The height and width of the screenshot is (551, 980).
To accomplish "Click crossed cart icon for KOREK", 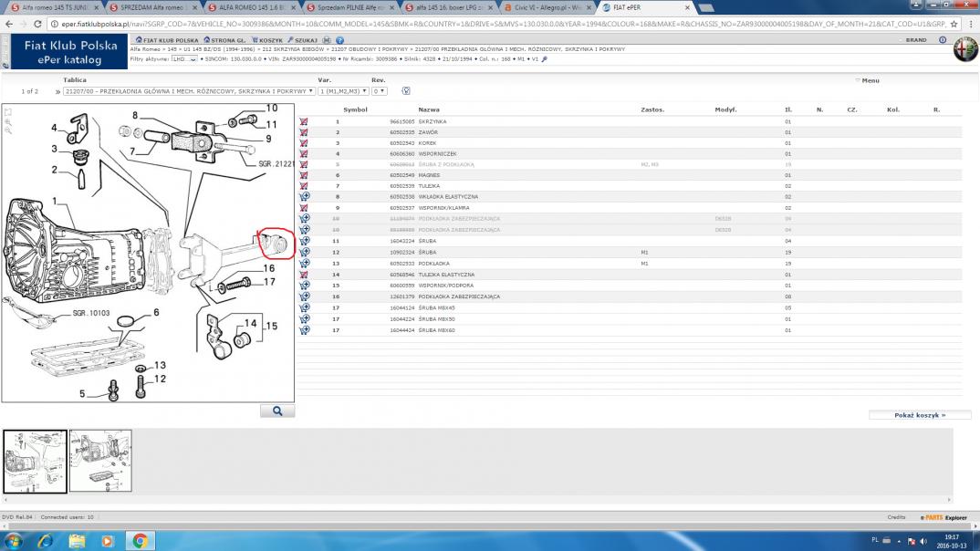I will [304, 143].
